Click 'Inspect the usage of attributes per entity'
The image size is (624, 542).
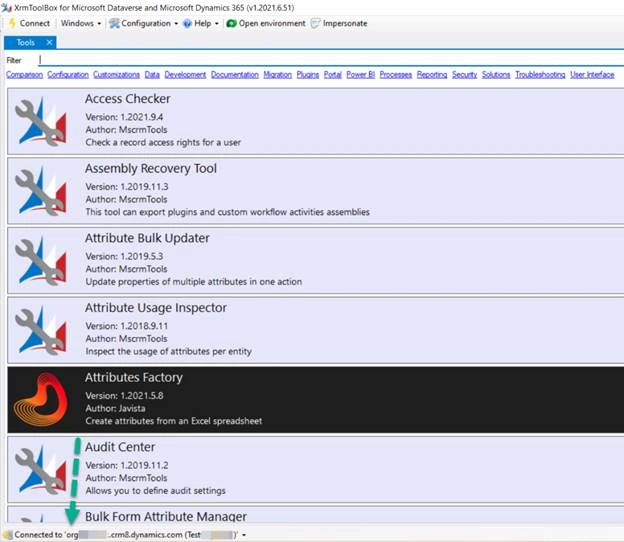tap(169, 351)
